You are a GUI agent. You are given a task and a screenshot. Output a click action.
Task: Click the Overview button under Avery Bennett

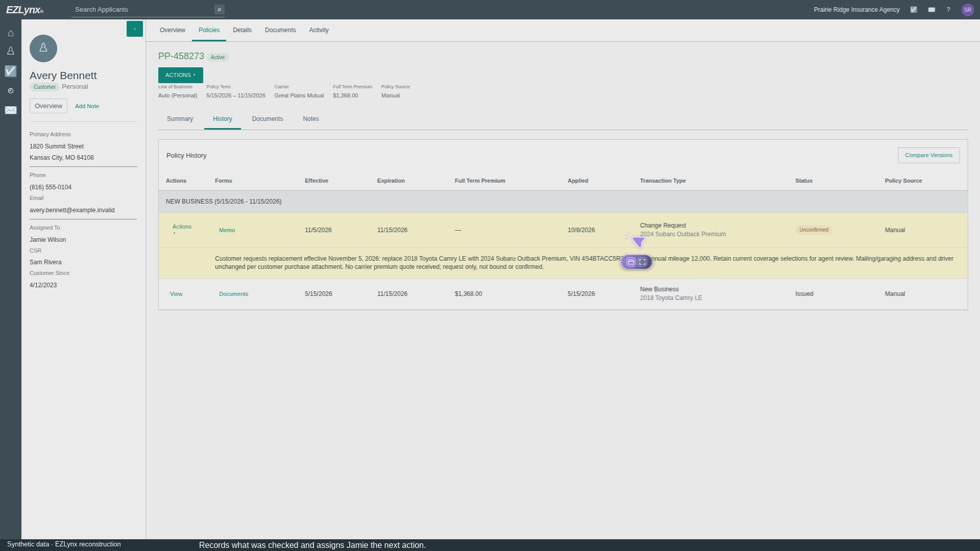pyautogui.click(x=48, y=106)
